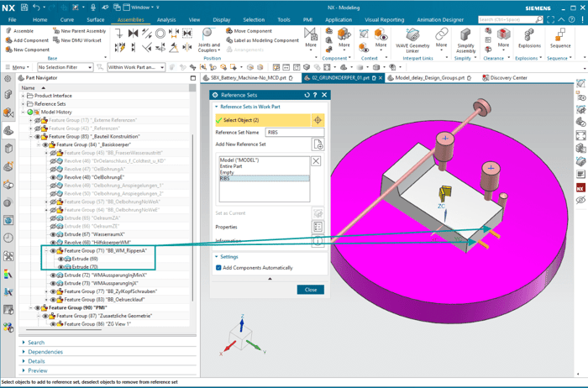Screen dimensions: 588x388
Task: Expand Details section
Action: (x=24, y=361)
